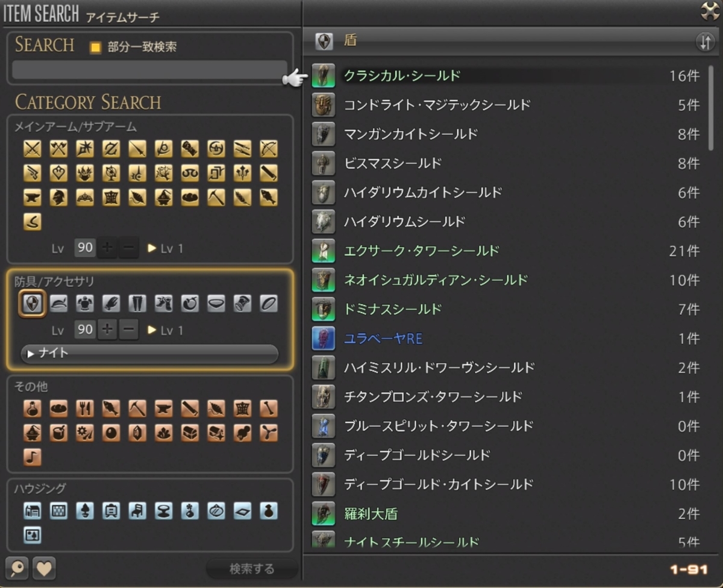Select the propeller airship parts category
The height and width of the screenshot is (588, 723).
coord(269,433)
